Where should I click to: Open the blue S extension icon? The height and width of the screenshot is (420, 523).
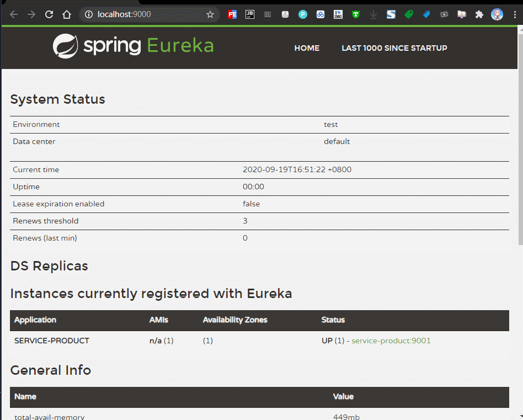pyautogui.click(x=391, y=14)
